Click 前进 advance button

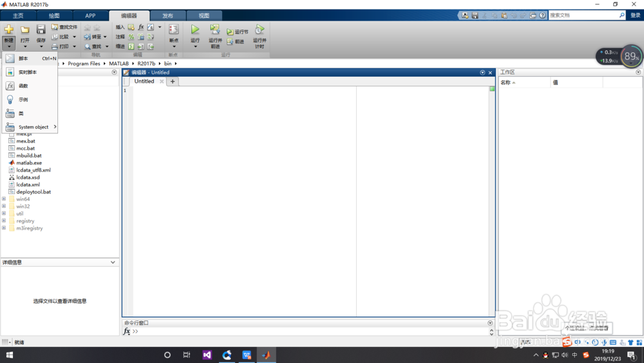click(x=235, y=41)
